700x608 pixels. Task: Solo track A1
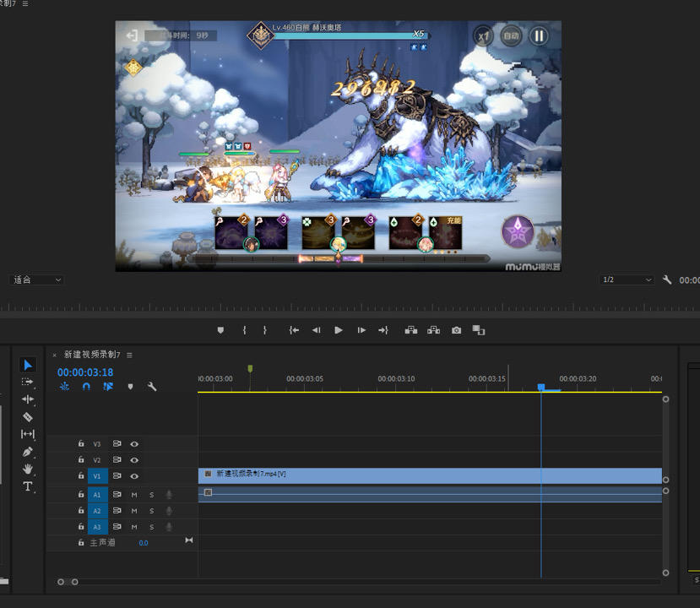tap(152, 495)
